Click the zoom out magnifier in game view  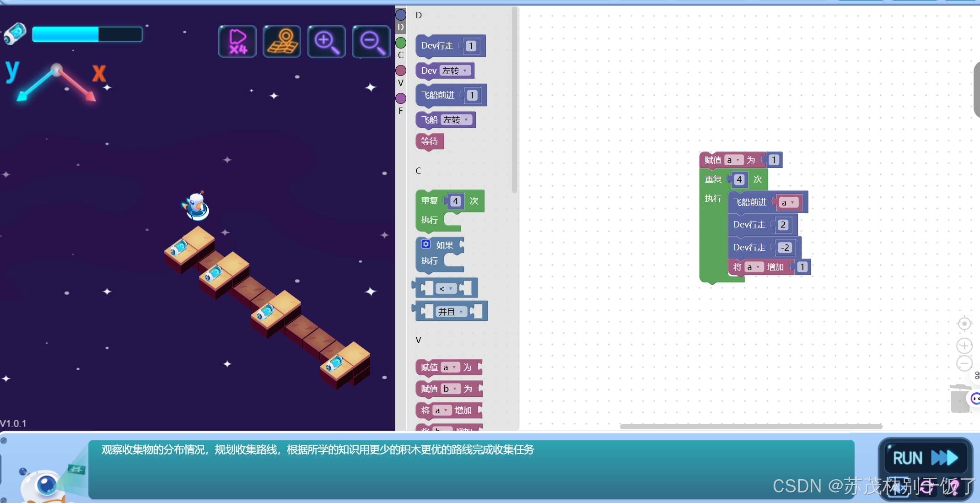371,42
